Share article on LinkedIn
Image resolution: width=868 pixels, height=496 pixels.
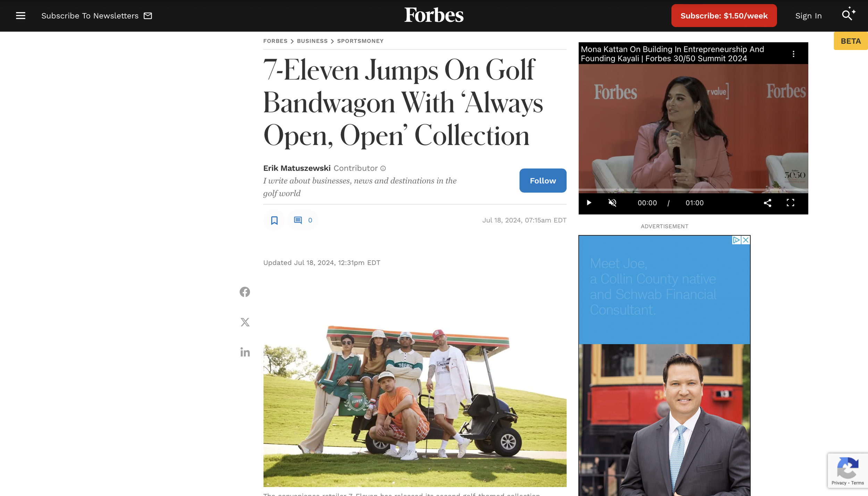tap(245, 352)
